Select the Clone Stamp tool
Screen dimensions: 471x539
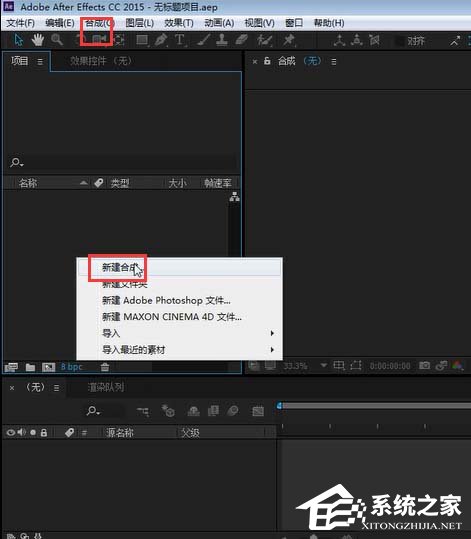point(222,40)
